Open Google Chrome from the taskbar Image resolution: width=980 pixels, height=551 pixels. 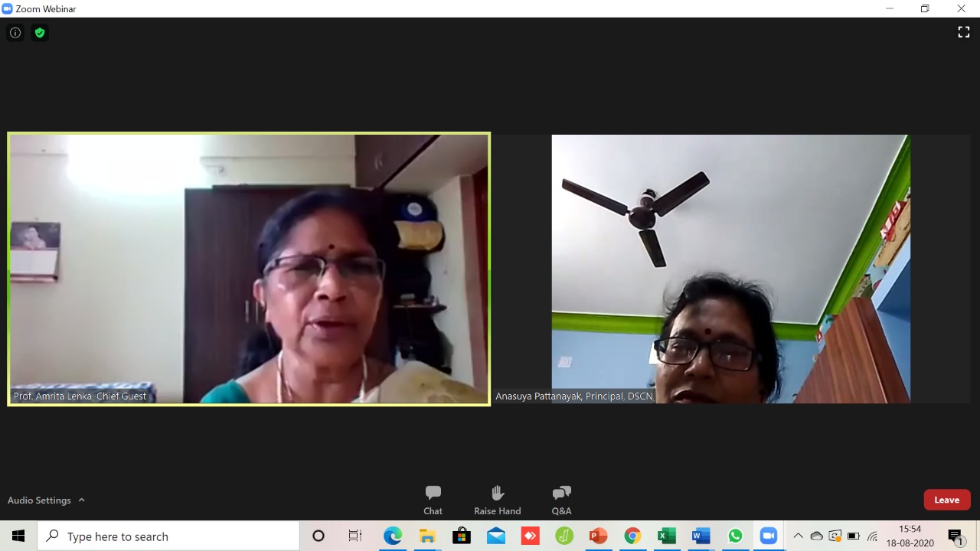point(632,536)
